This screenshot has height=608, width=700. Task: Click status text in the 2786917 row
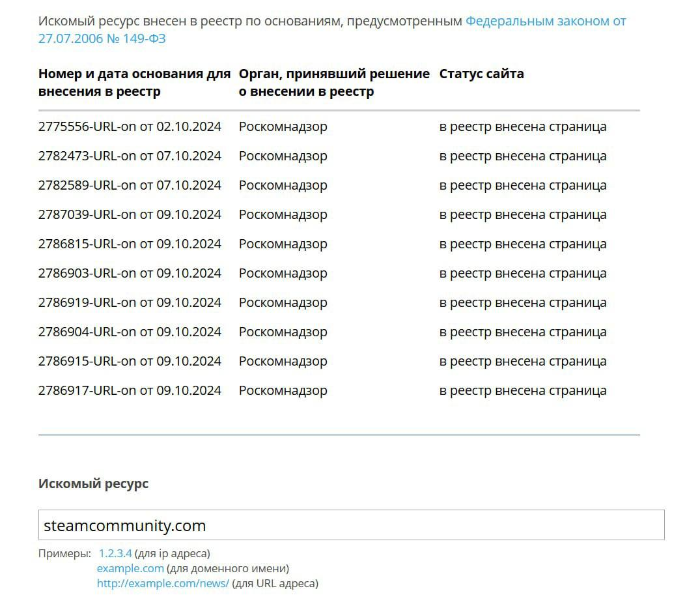523,391
